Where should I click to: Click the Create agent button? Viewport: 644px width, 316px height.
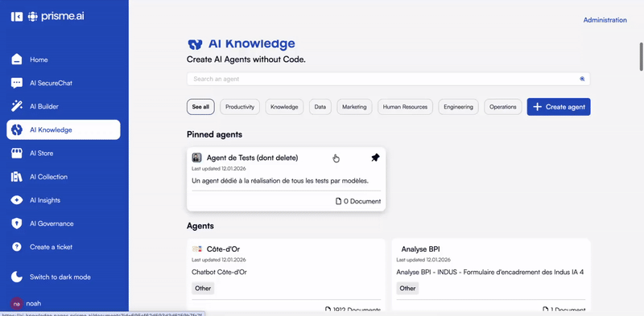tap(559, 107)
